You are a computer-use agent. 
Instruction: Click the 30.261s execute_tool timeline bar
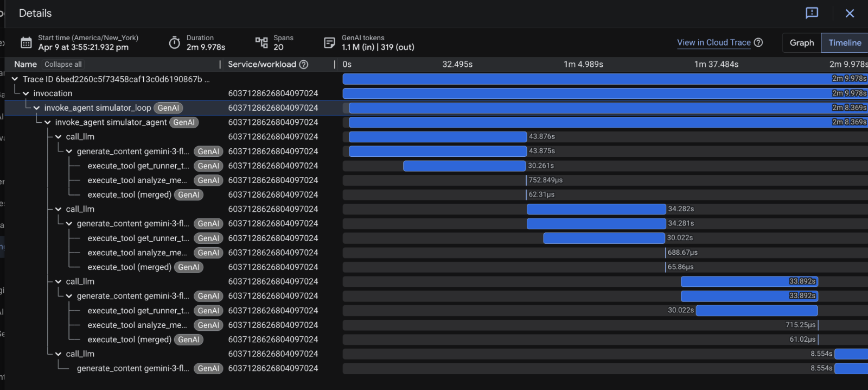click(x=464, y=166)
